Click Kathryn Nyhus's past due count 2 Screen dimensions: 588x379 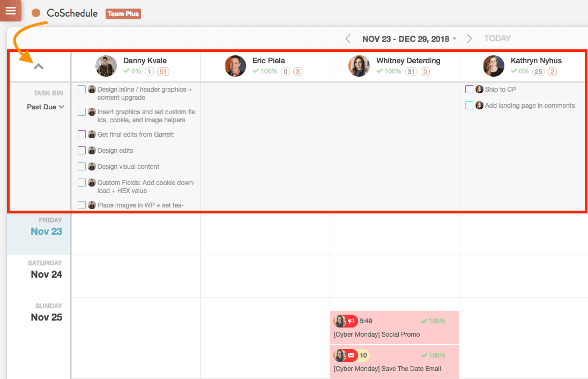coord(553,72)
